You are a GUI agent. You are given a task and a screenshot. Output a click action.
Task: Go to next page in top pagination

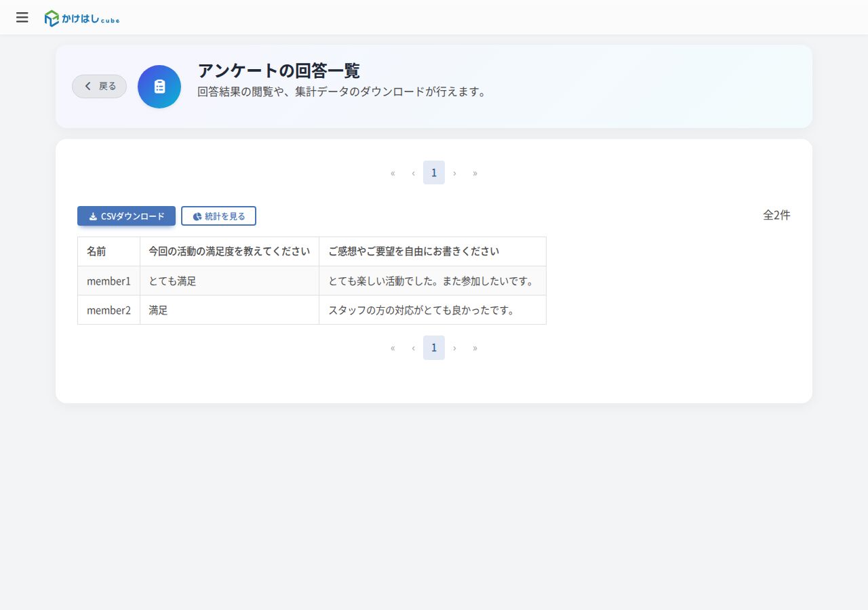454,173
